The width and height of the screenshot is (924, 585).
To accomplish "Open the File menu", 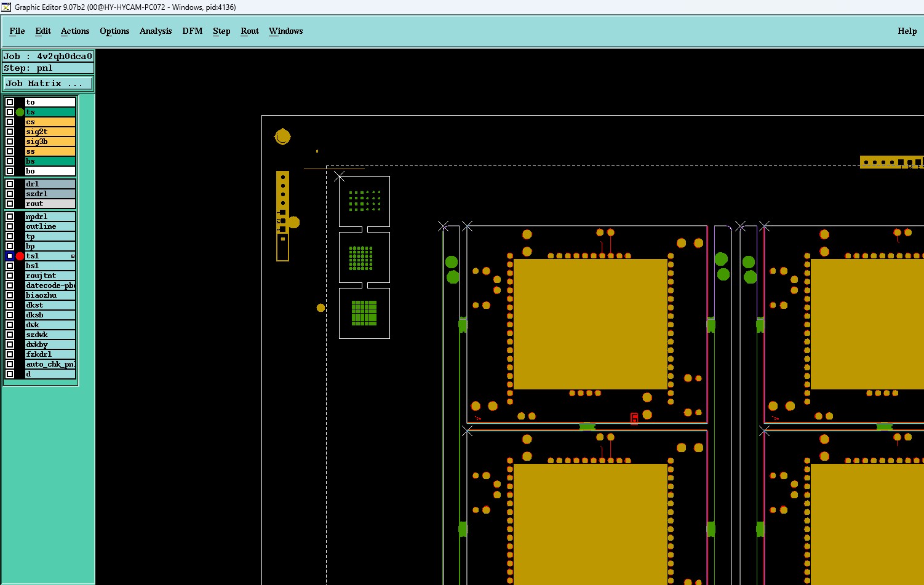I will click(17, 31).
